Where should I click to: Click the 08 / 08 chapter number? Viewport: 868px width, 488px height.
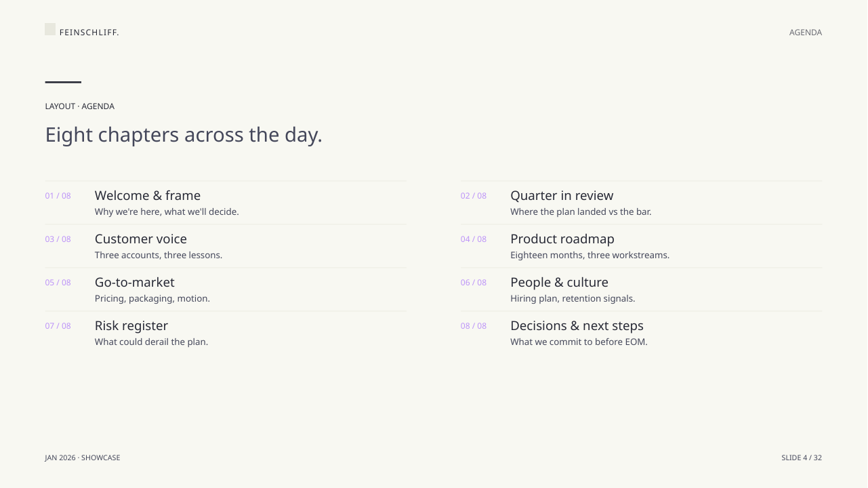pos(474,326)
